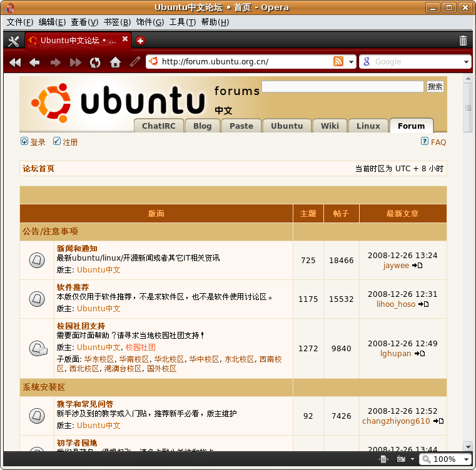Click the FAQ question mark icon
The width and height of the screenshot is (476, 470).
point(424,141)
